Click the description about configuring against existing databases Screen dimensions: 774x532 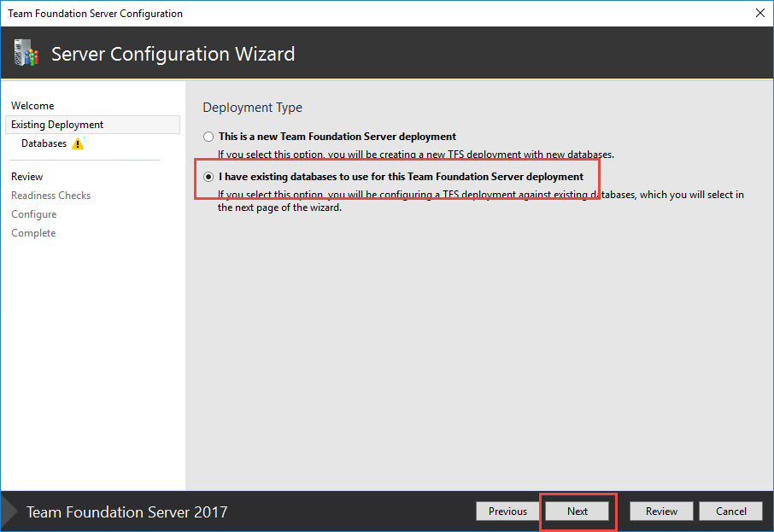pyautogui.click(x=481, y=201)
